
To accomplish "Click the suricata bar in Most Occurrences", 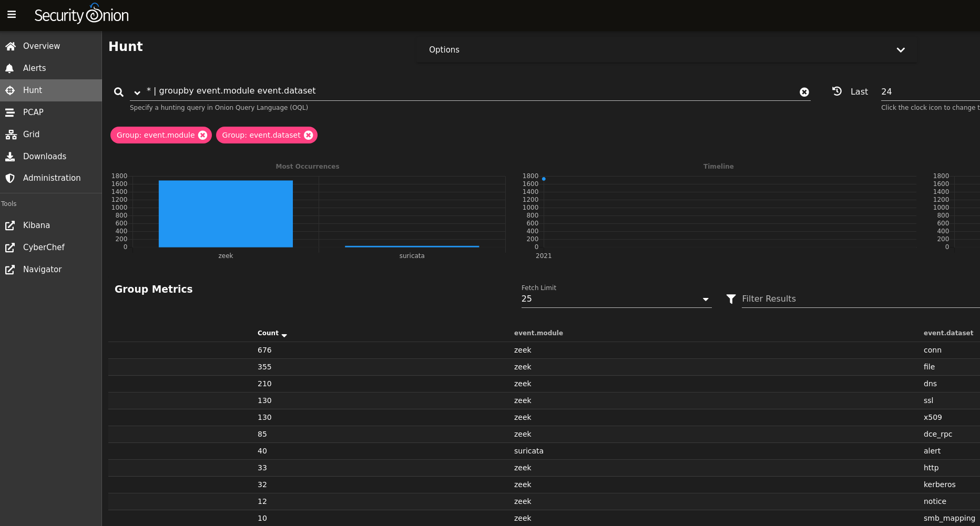I will 412,246.
